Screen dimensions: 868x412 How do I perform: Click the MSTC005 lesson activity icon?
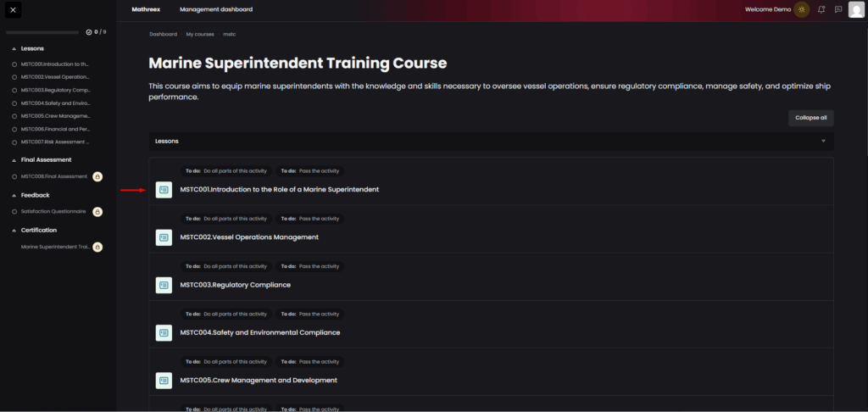click(164, 380)
